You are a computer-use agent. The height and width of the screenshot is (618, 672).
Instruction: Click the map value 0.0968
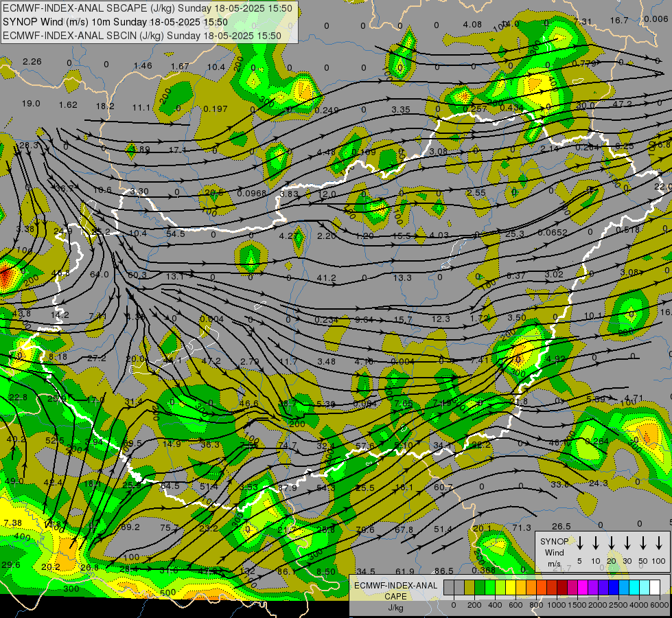252,194
